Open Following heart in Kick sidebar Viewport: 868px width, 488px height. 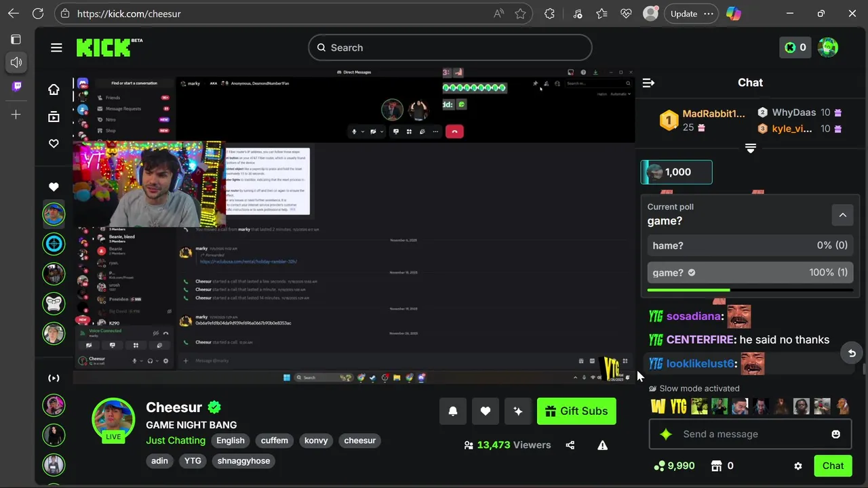[54, 144]
